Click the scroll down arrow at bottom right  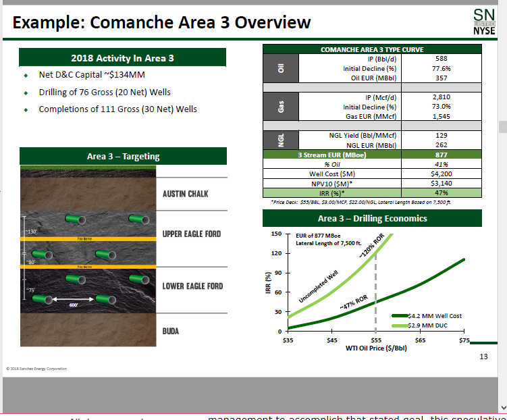[x=503, y=407]
